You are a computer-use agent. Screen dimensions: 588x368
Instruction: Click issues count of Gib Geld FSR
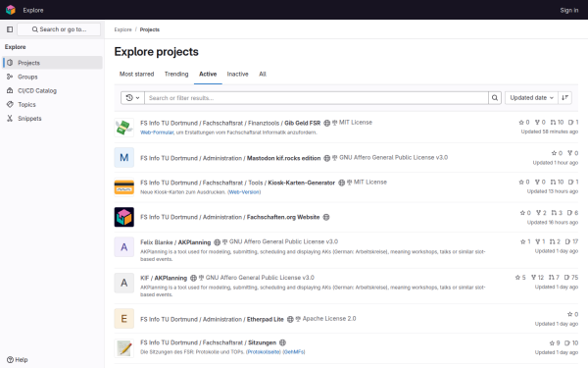coord(573,123)
